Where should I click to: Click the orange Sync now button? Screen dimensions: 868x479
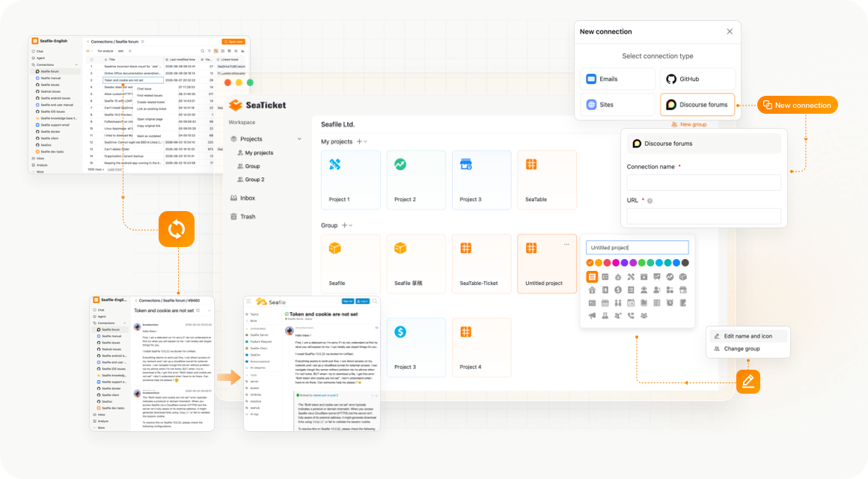(x=233, y=41)
